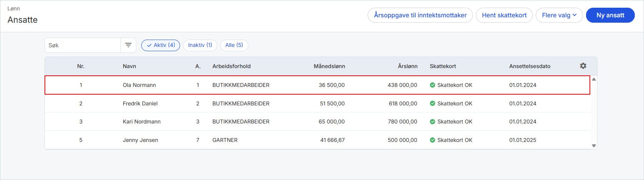The width and height of the screenshot is (644, 180).
Task: Click monthly salary 51 500,00
Action: coord(332,103)
